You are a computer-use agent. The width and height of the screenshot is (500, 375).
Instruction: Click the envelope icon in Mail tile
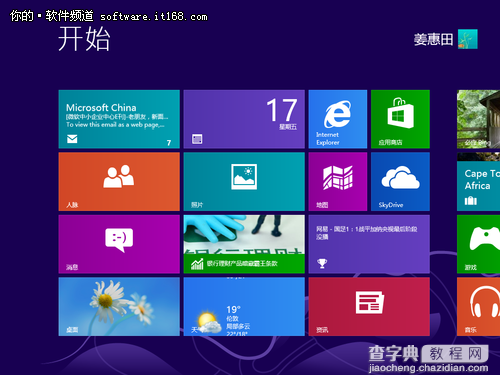click(x=72, y=139)
